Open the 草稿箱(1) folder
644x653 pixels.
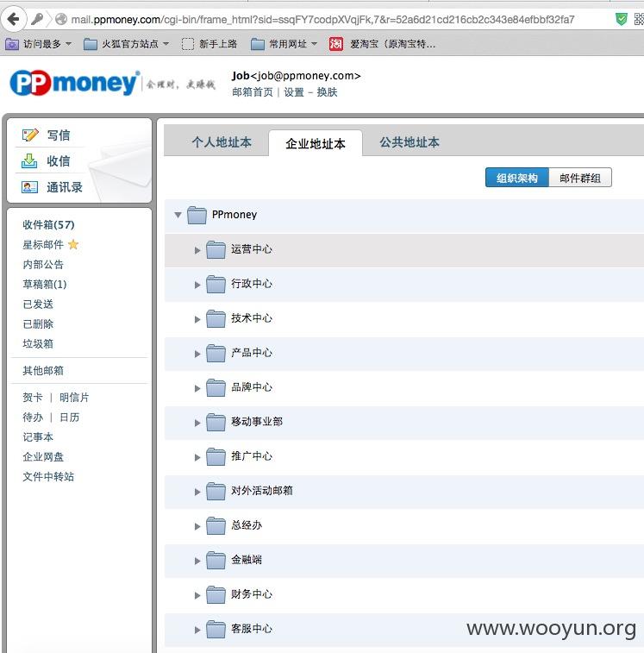[45, 285]
